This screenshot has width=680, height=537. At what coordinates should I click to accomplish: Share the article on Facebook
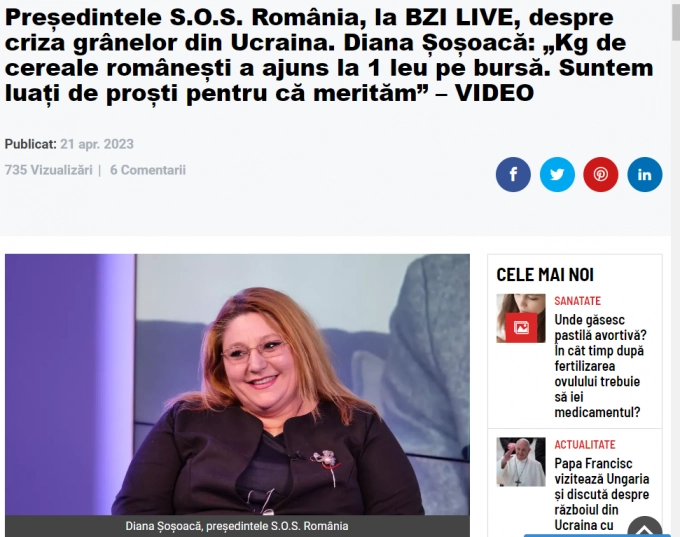(x=513, y=174)
